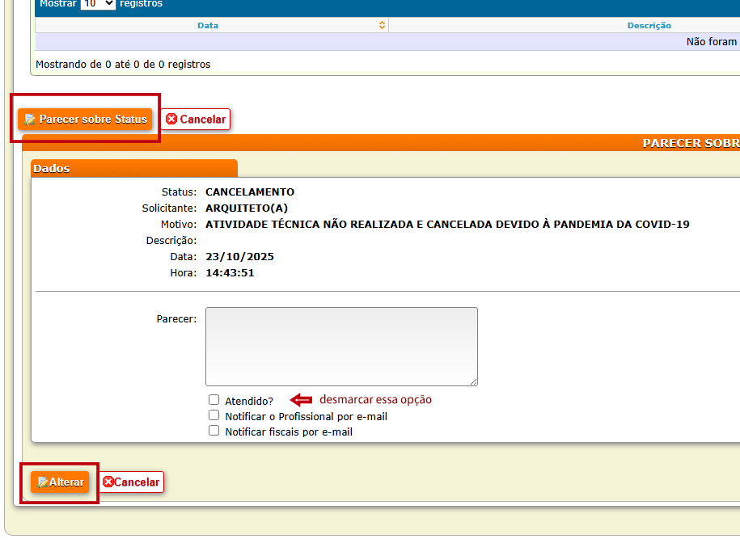740x560 pixels.
Task: Click the resize handle of the Parecer text box
Action: tap(473, 381)
